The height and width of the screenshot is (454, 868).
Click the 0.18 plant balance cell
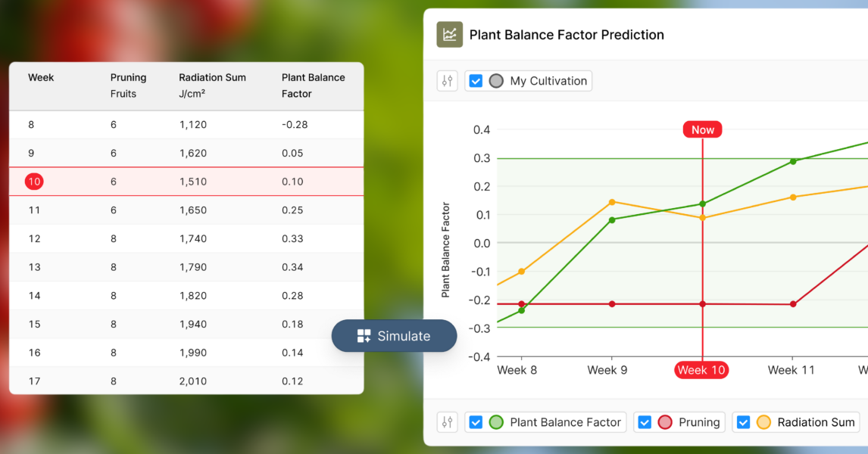[292, 324]
